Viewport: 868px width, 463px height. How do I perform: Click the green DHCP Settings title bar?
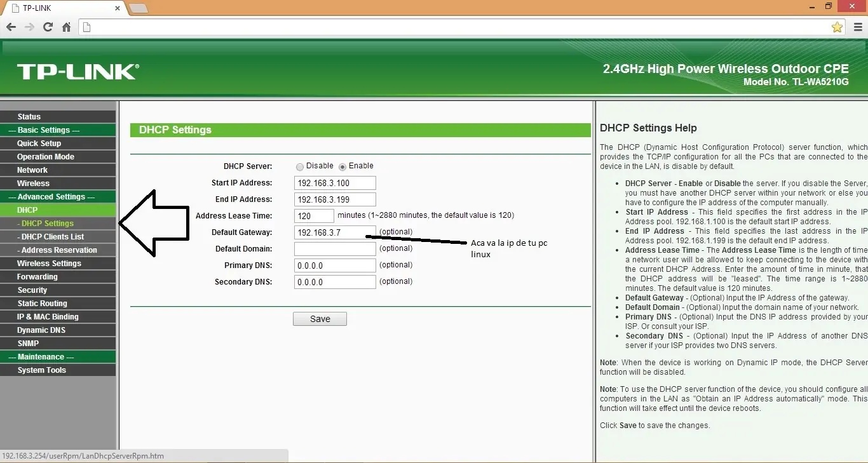[360, 130]
